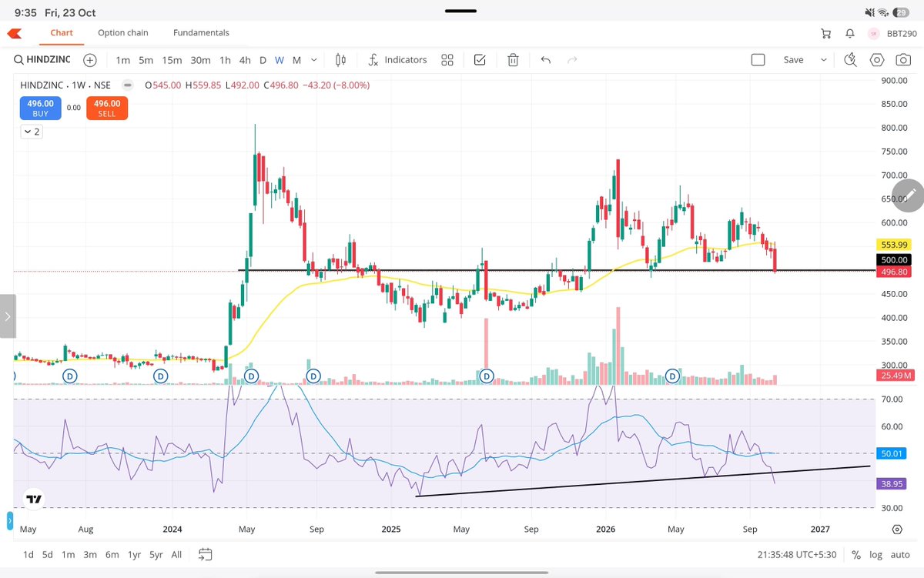Click the HINDZINC symbol search

point(42,60)
